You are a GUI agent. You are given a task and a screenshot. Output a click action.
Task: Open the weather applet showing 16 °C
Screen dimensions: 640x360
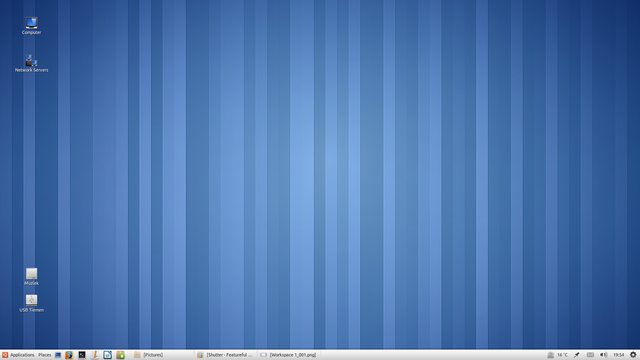558,355
